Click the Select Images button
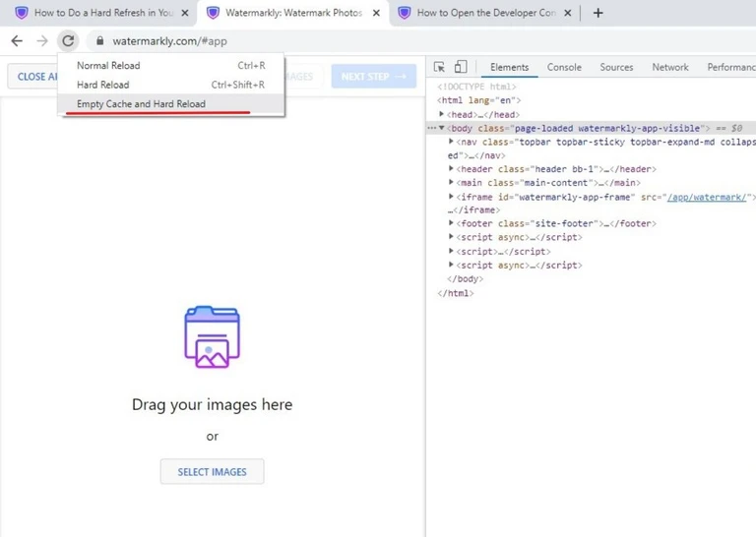756x537 pixels. [213, 471]
